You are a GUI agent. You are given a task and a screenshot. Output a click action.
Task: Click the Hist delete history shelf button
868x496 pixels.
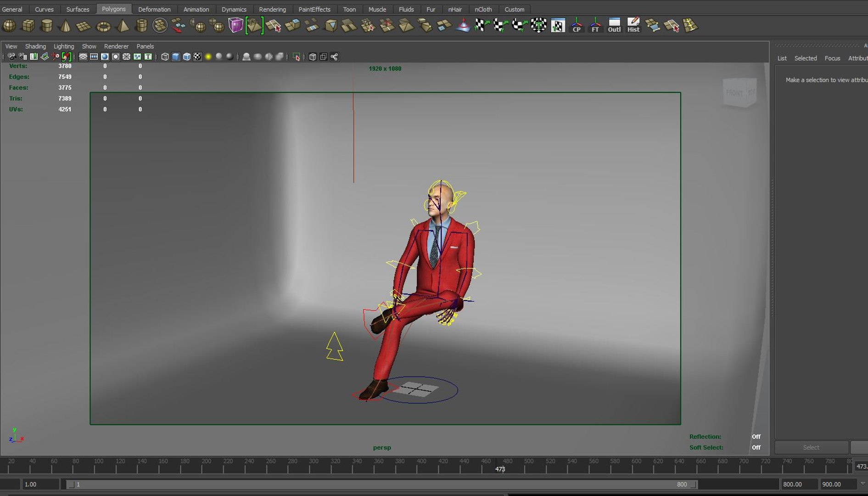[633, 26]
